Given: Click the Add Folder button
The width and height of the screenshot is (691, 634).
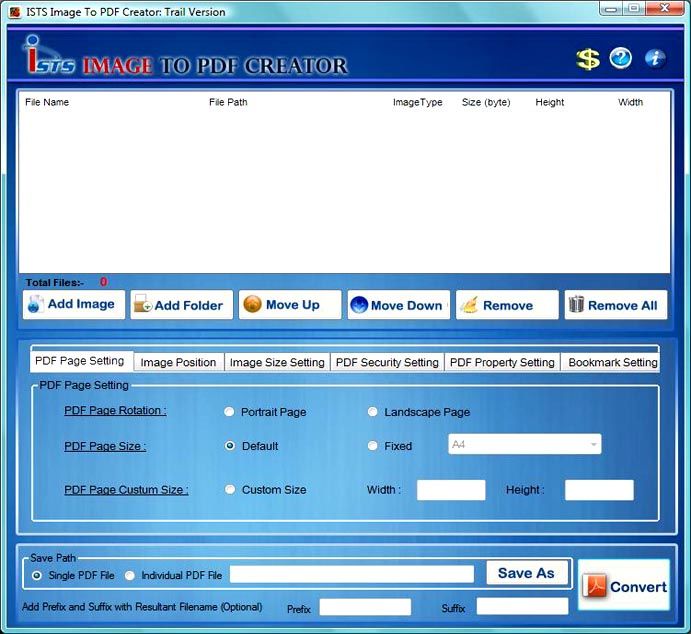Looking at the screenshot, I should pyautogui.click(x=182, y=304).
